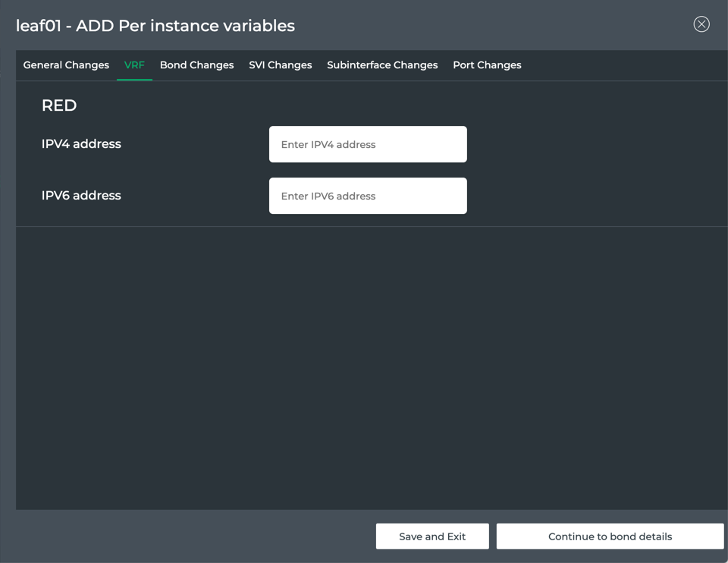Focus the Enter IPV4 address field

click(368, 144)
